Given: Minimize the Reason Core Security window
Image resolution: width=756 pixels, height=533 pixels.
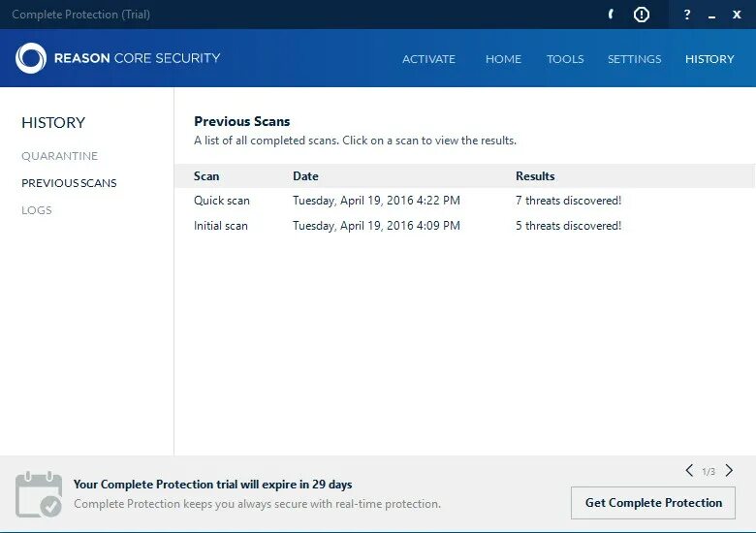Looking at the screenshot, I should [x=711, y=16].
